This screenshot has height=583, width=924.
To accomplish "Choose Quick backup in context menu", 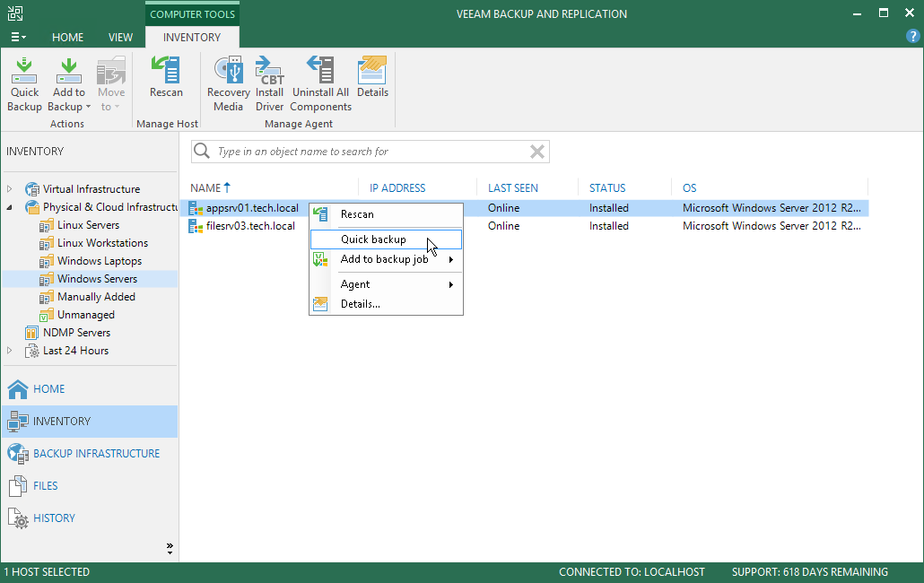I will pos(386,239).
